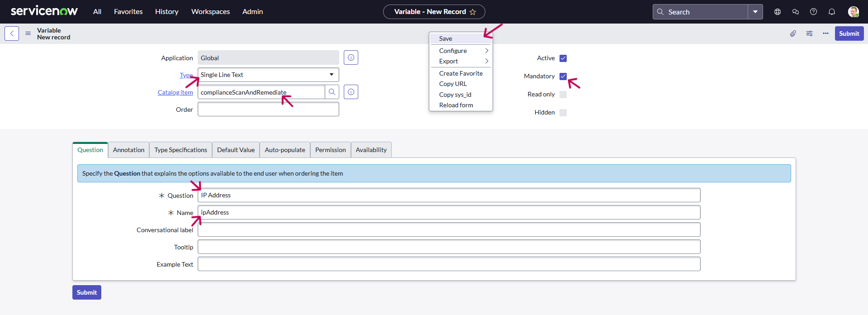Choose Save from the context menu

446,38
